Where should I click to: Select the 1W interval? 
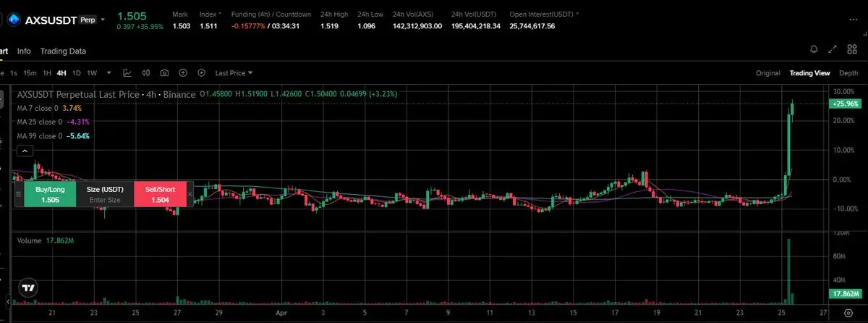[x=93, y=72]
